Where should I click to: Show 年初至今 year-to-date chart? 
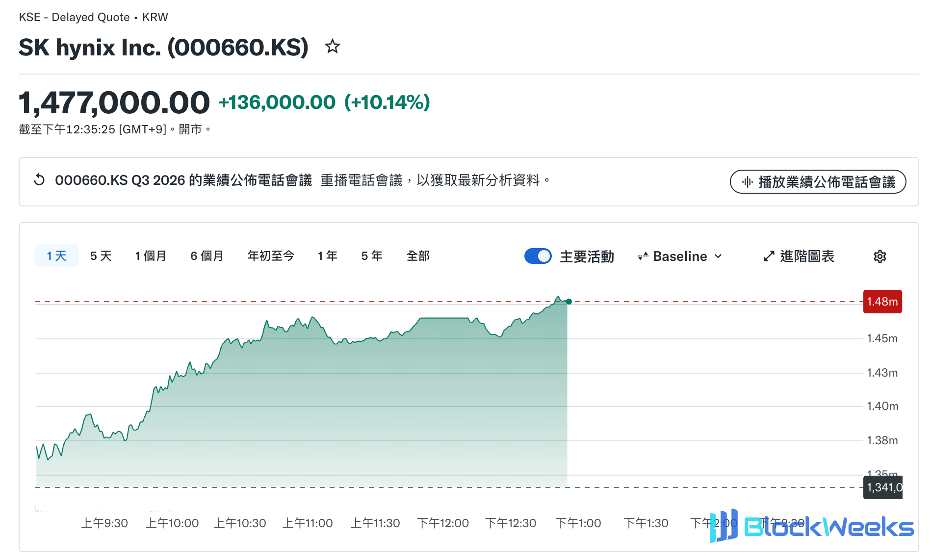[x=271, y=256]
